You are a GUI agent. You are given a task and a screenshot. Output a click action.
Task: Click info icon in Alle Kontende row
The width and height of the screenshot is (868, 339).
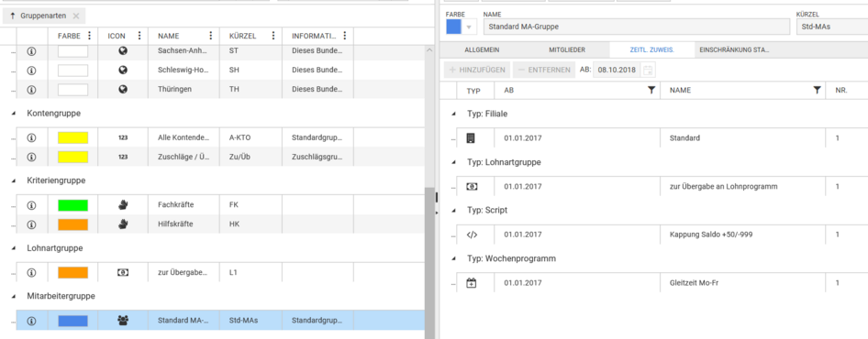31,137
